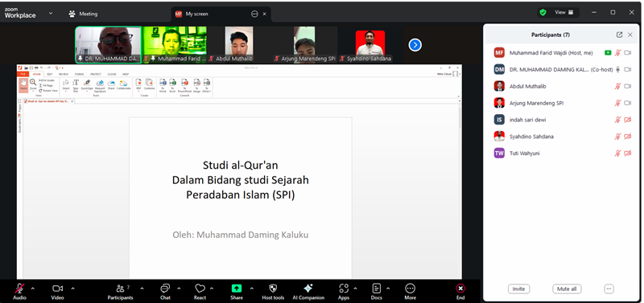Click the Combine files icon
The image size is (644, 303).
(149, 84)
